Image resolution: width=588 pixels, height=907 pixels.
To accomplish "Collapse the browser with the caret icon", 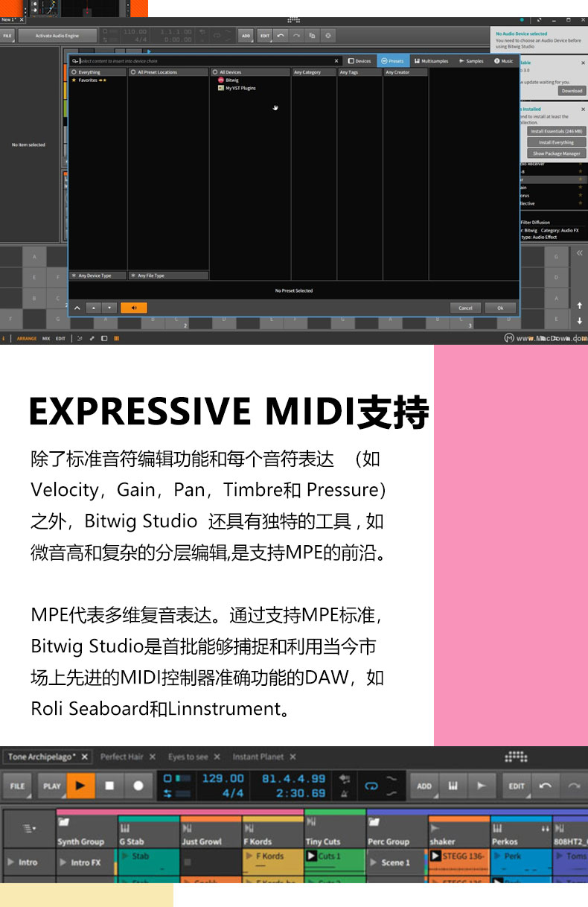I will [77, 308].
